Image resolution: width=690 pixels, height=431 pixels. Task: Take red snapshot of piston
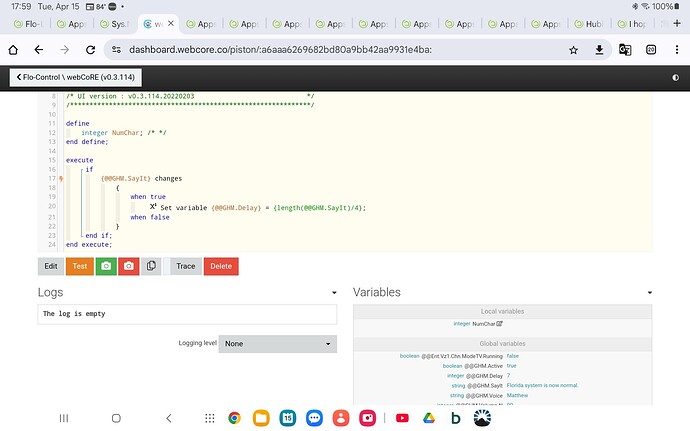coord(128,266)
